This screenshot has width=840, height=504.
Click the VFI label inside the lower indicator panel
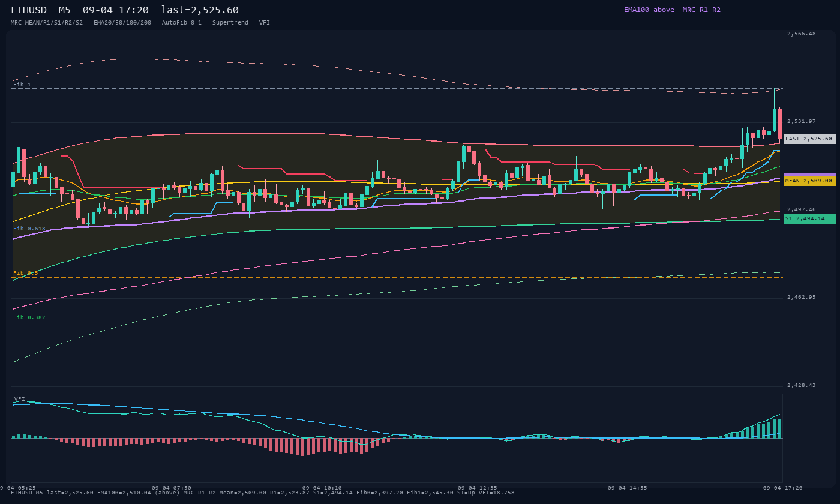(20, 399)
